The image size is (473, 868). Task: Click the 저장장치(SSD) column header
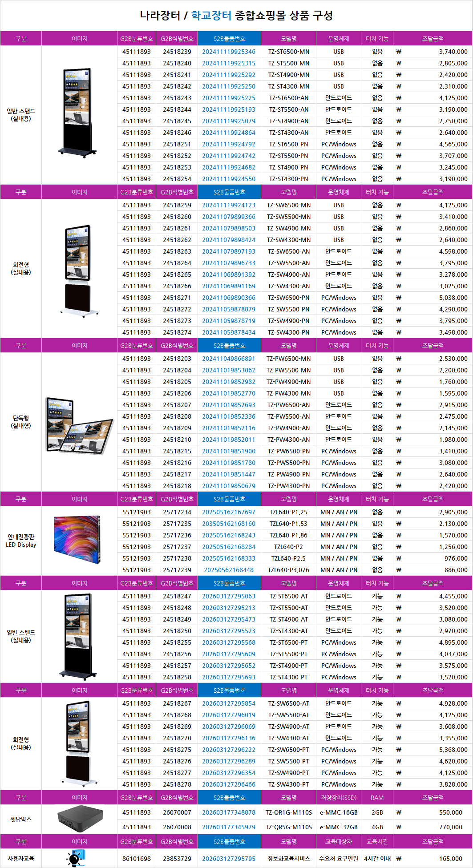(339, 798)
